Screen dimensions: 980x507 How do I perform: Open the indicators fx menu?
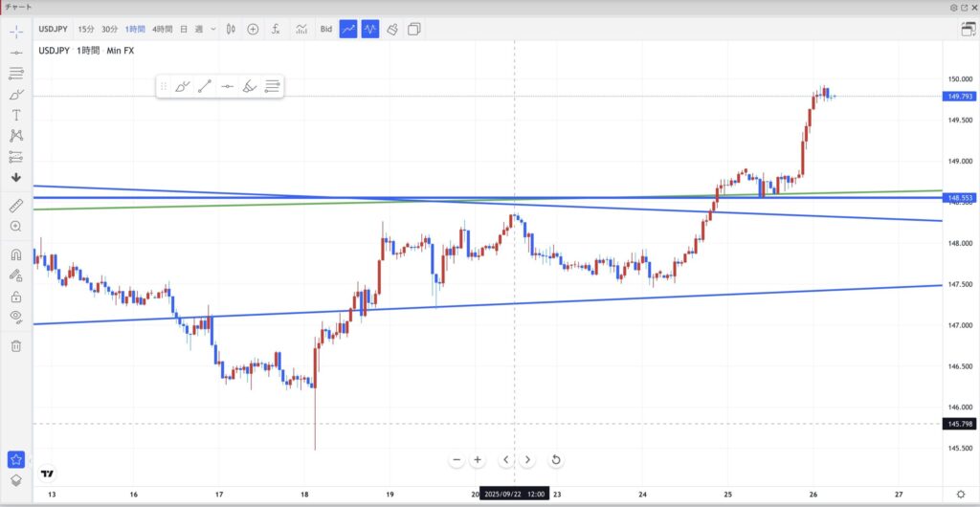[x=276, y=30]
